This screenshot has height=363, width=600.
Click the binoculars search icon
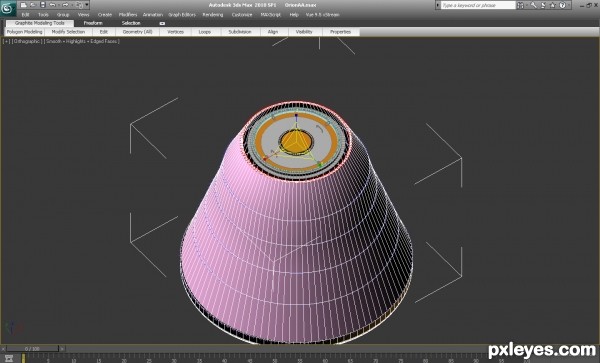click(x=520, y=5)
